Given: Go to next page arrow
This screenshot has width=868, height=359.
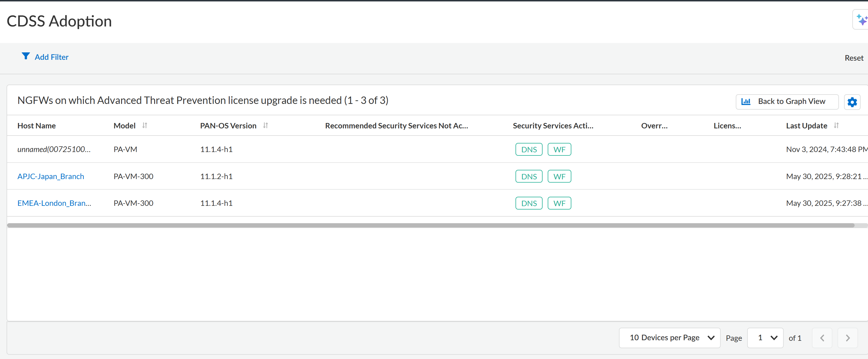Looking at the screenshot, I should coord(847,338).
